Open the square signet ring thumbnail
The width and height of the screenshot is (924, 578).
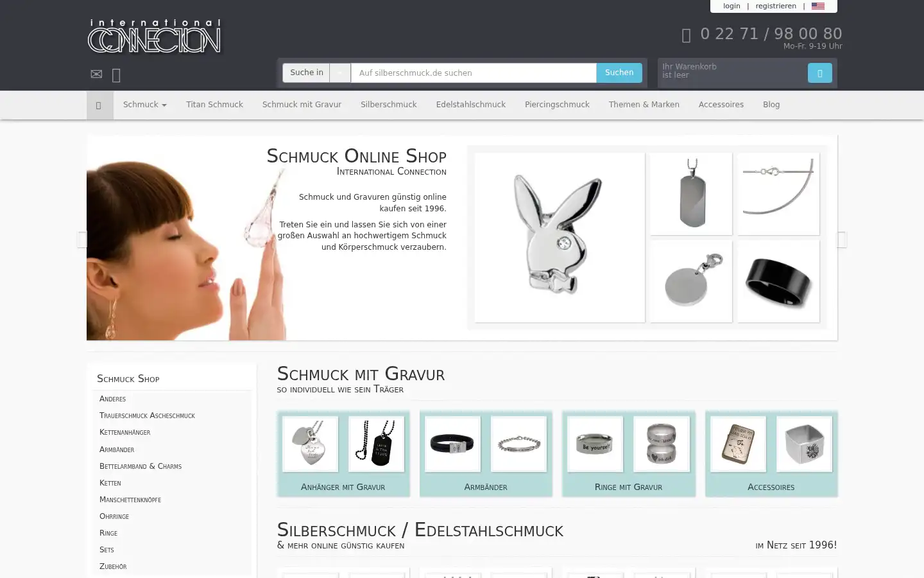(804, 444)
